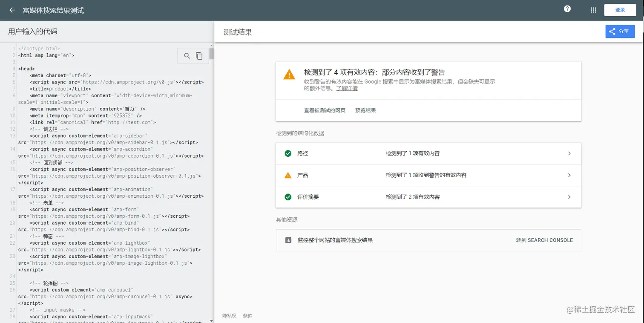This screenshot has width=644, height=323.
Task: Click scrollbar down arrow in code panel
Action: 212,320
